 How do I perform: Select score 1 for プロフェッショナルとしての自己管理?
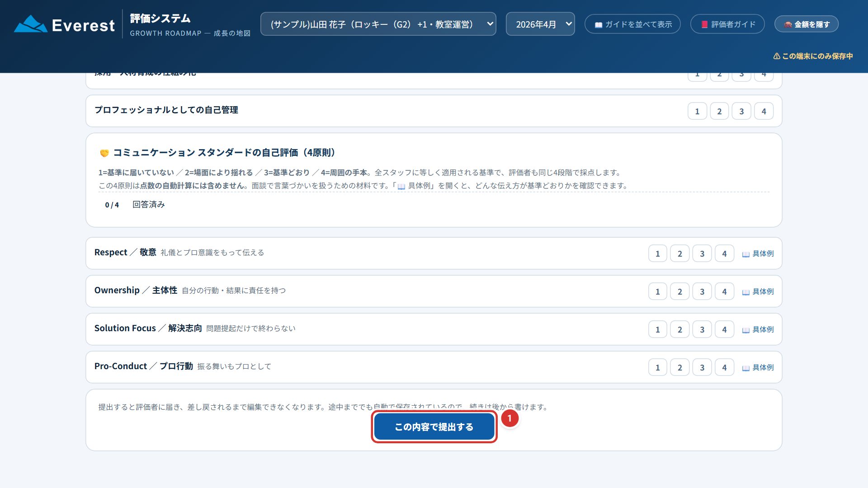[x=697, y=111]
